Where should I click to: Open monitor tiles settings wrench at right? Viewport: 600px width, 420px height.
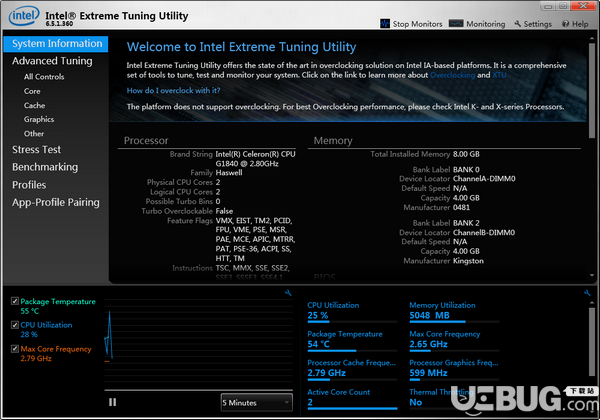coord(587,293)
